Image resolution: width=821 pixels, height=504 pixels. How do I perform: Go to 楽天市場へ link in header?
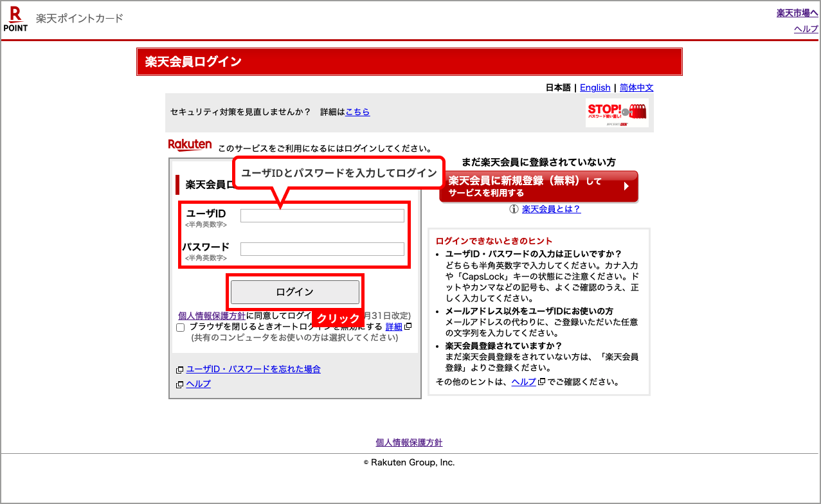click(797, 13)
